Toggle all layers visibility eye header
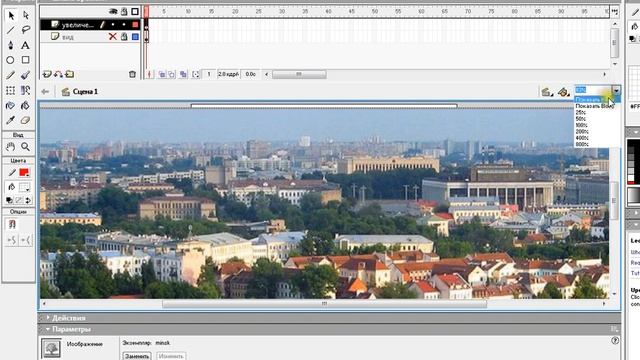Image resolution: width=640 pixels, height=360 pixels. coord(113,11)
